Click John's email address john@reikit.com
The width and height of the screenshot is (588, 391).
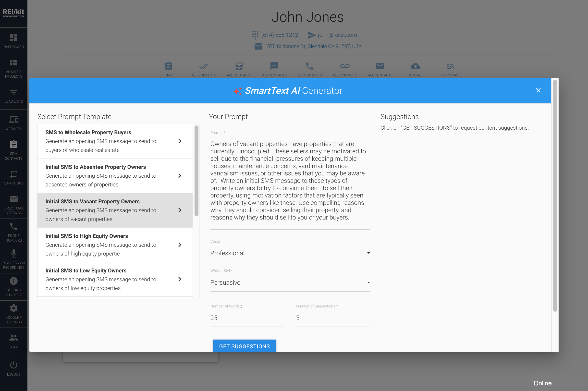point(337,35)
